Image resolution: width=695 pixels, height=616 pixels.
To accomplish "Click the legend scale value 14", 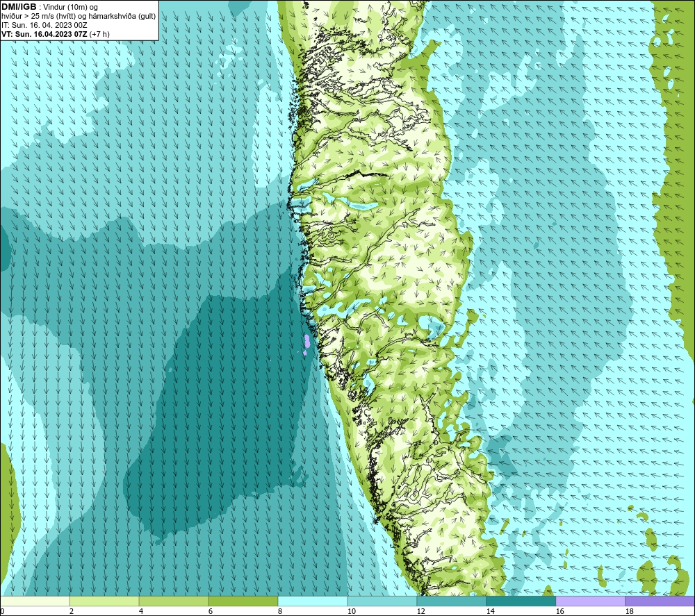I will click(490, 611).
